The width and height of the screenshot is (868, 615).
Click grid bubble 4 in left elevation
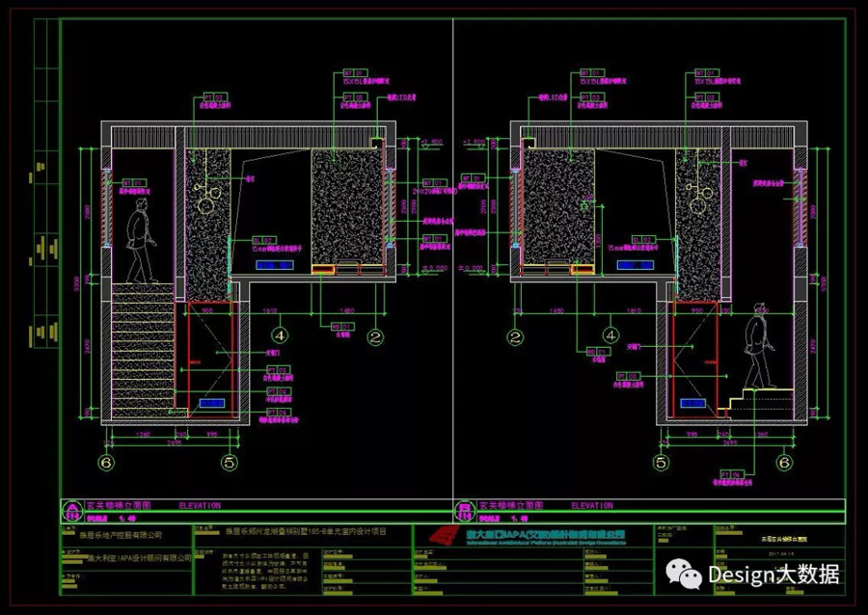coord(280,336)
